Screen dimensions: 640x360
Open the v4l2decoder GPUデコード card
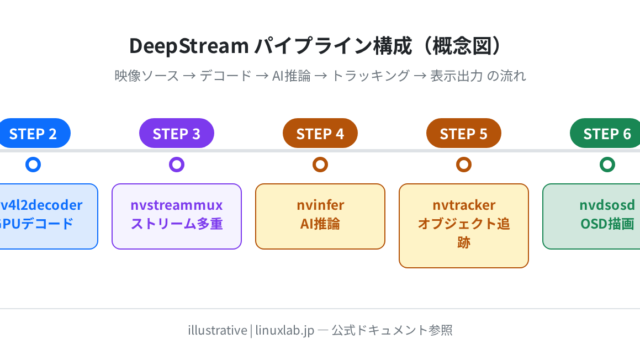coord(48,216)
